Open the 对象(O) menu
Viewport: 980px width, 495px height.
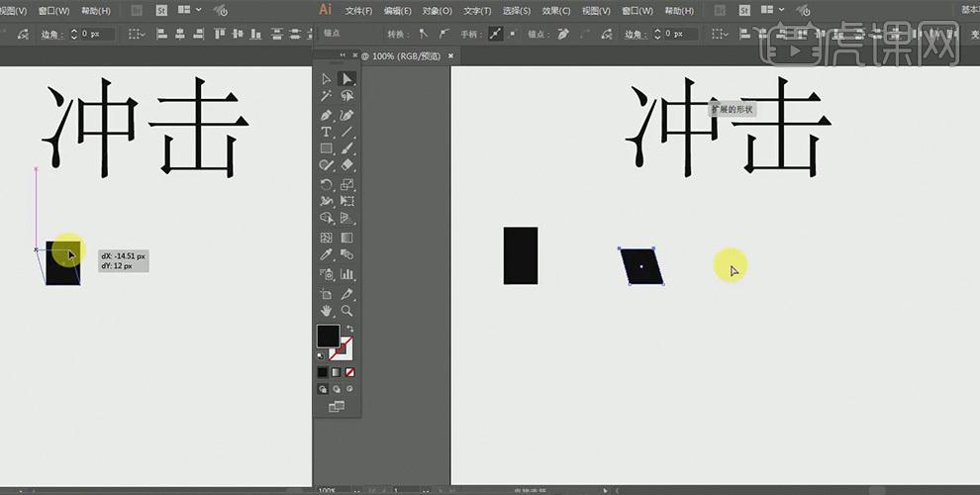coord(437,11)
